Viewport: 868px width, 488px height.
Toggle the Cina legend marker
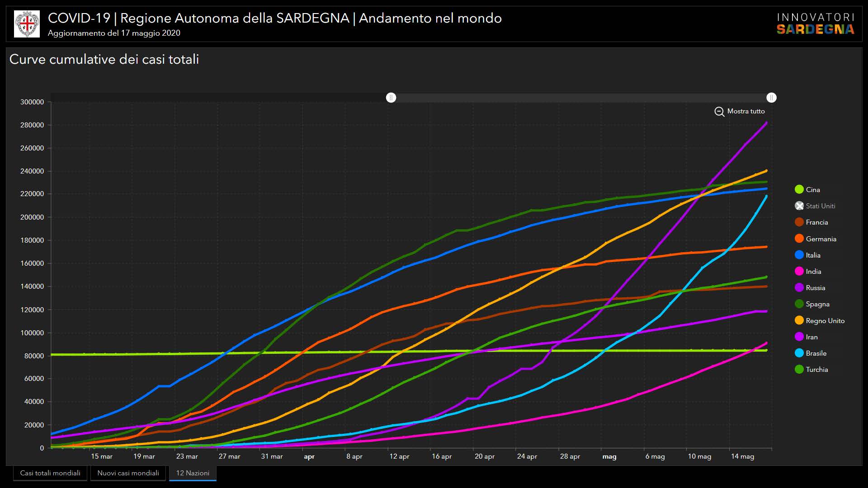click(x=799, y=190)
